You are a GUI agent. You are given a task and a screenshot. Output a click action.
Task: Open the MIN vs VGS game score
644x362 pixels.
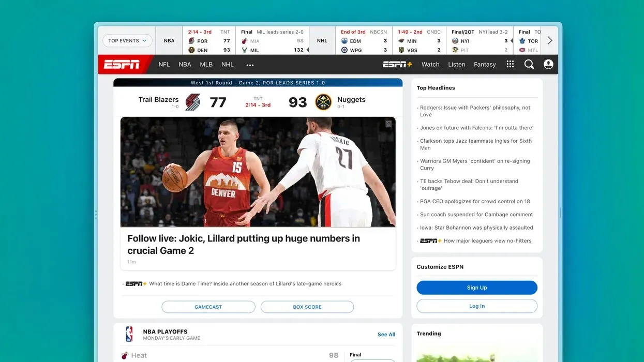pyautogui.click(x=419, y=41)
